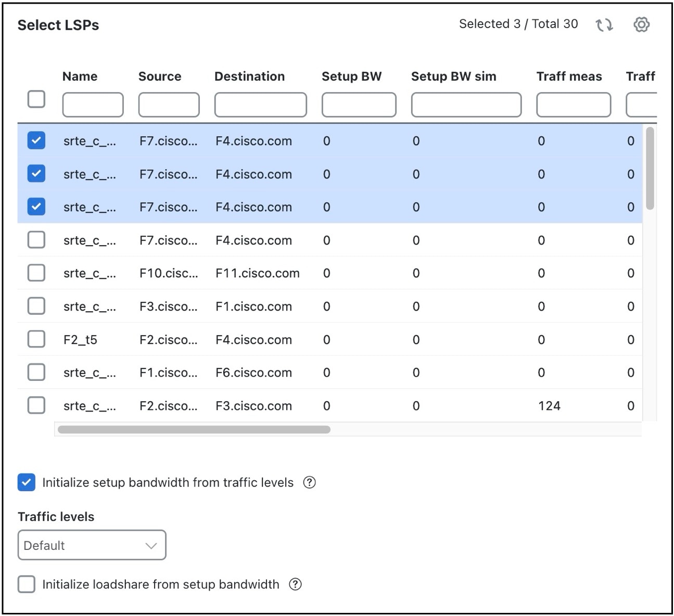Sort by the Setup BW sim column header
Image resolution: width=674 pixels, height=616 pixels.
coord(454,76)
